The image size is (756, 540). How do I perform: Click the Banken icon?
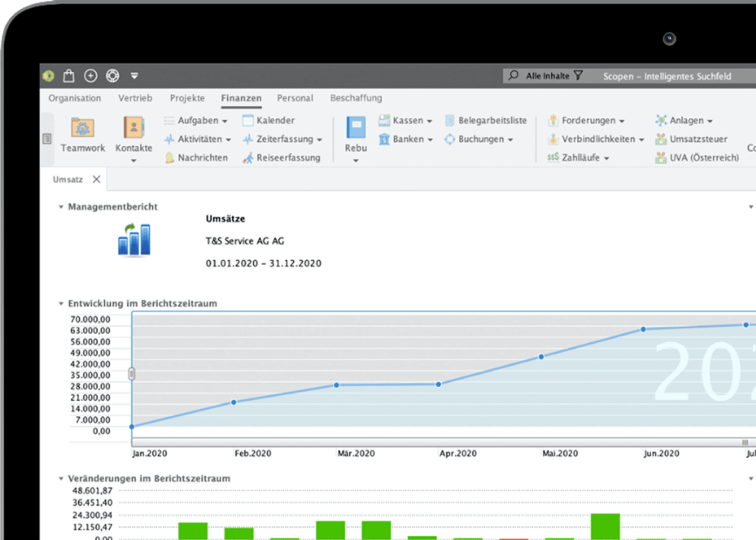(384, 139)
